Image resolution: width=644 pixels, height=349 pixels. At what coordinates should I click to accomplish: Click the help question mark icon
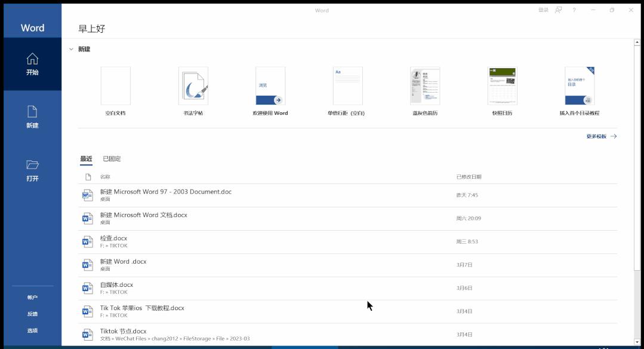[x=574, y=10]
